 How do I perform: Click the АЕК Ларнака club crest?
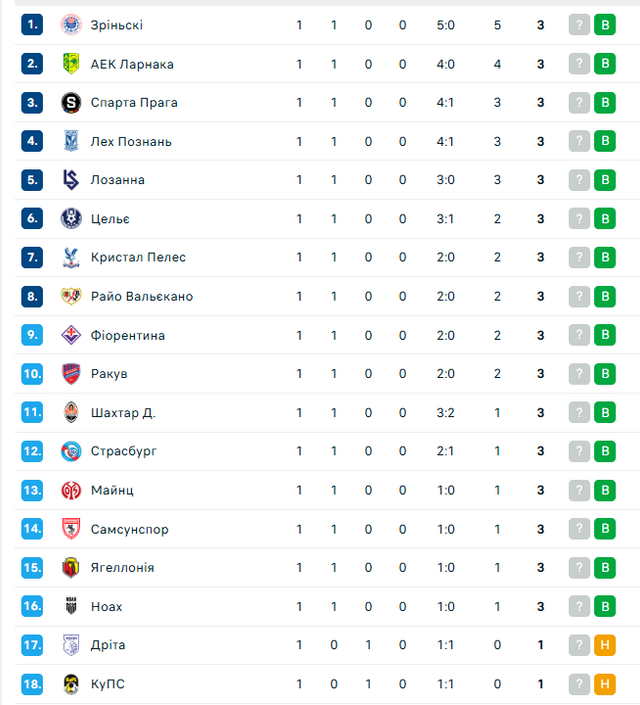pos(71,64)
